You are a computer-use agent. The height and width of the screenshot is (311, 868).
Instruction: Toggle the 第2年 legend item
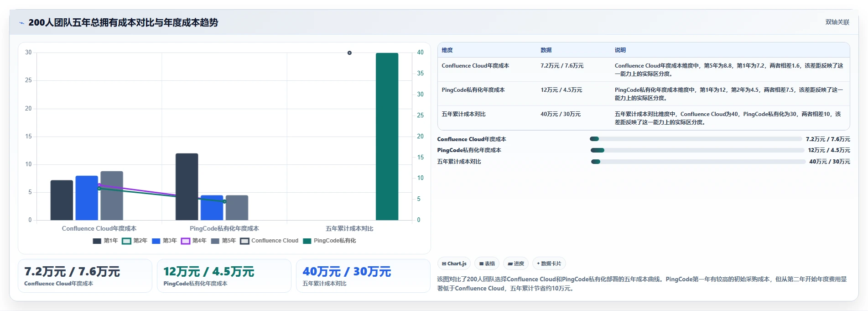point(135,241)
